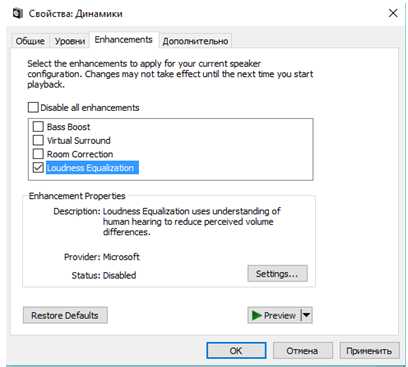Click Restore Defaults button
This screenshot has width=408, height=367.
[65, 315]
